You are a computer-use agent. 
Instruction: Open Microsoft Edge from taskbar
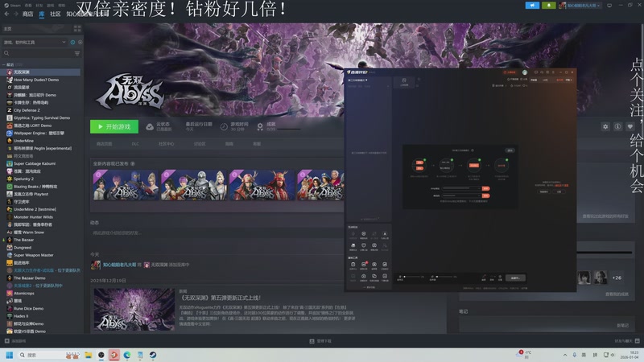tap(127, 355)
